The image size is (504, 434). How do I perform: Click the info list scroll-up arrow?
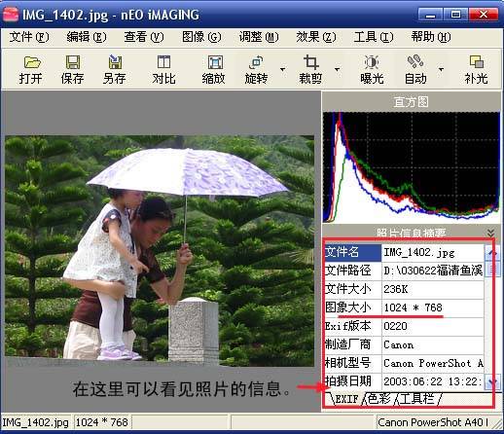[x=492, y=252]
